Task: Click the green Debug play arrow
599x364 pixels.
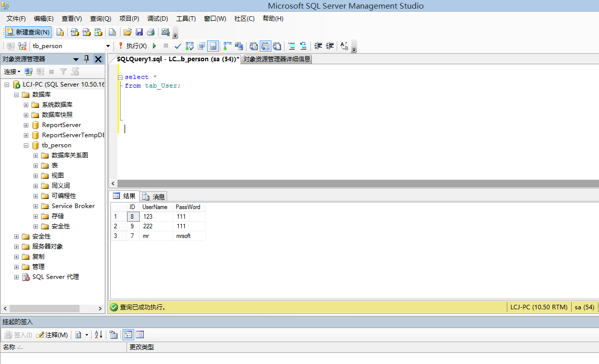Action: click(x=154, y=46)
